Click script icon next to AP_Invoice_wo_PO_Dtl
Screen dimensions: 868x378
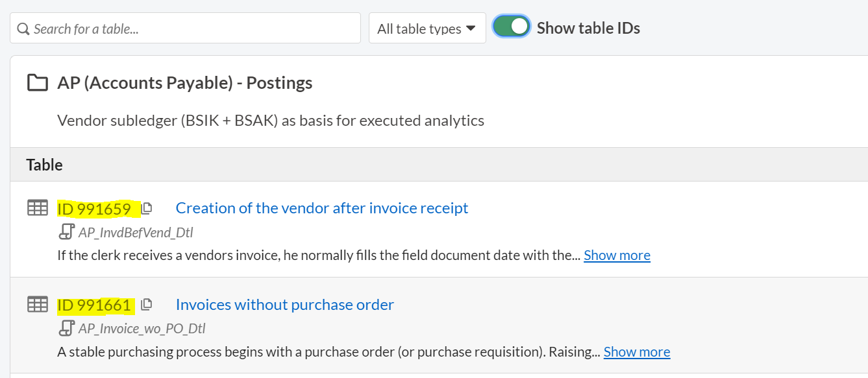point(66,329)
